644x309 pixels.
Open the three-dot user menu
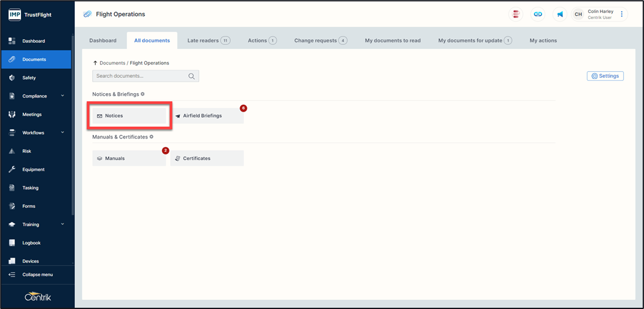coord(621,14)
